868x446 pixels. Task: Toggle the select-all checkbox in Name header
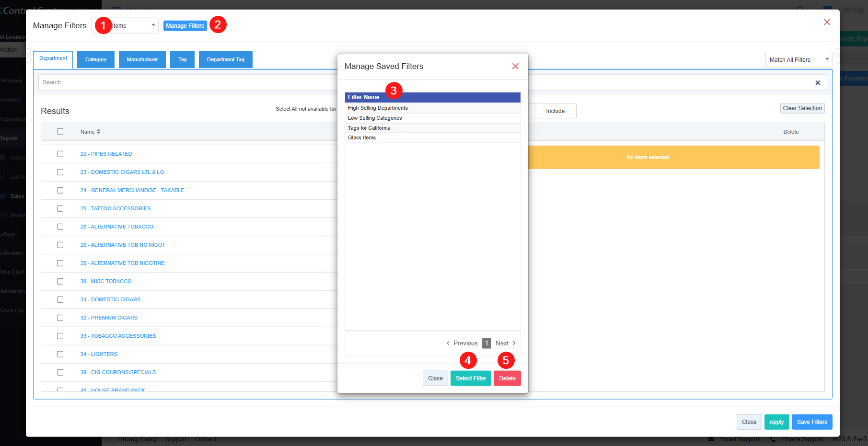pos(60,132)
